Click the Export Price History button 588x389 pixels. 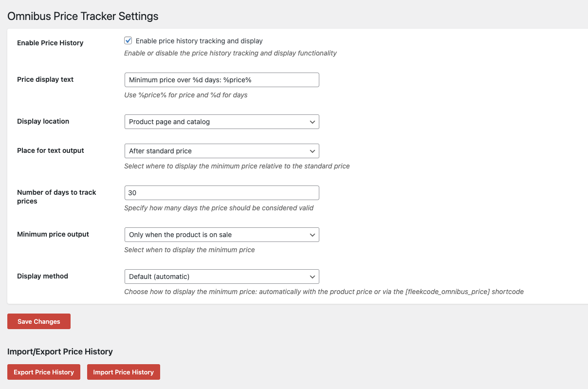click(44, 372)
